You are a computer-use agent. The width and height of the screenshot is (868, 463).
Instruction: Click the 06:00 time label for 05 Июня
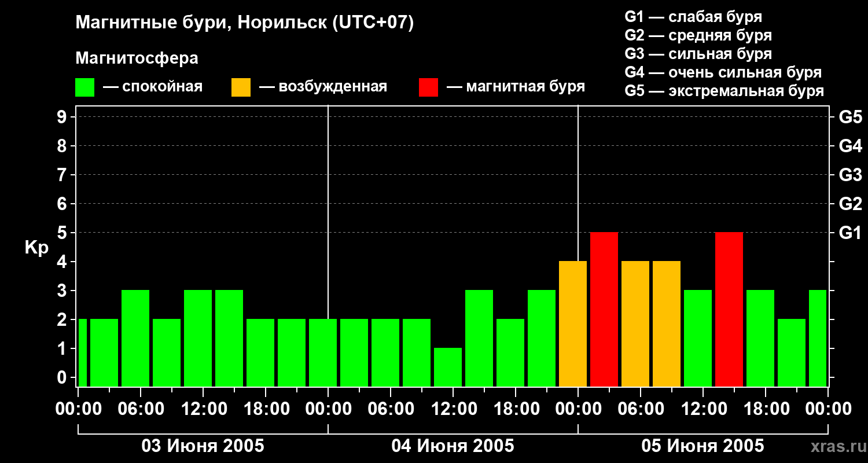[x=641, y=409]
